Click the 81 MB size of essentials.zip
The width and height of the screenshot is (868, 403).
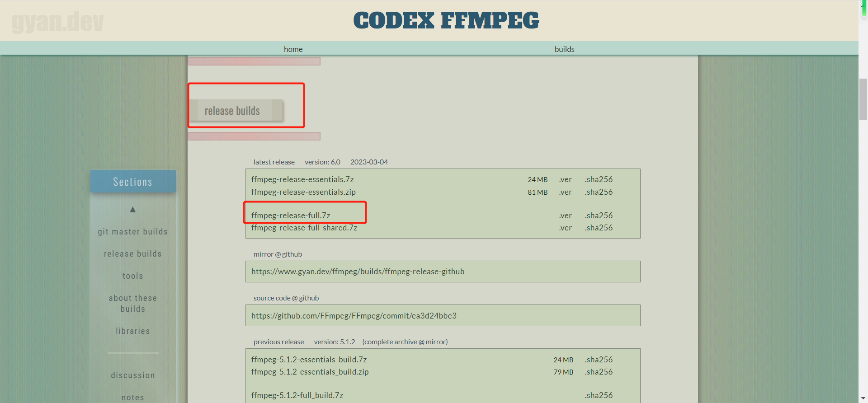click(x=538, y=192)
